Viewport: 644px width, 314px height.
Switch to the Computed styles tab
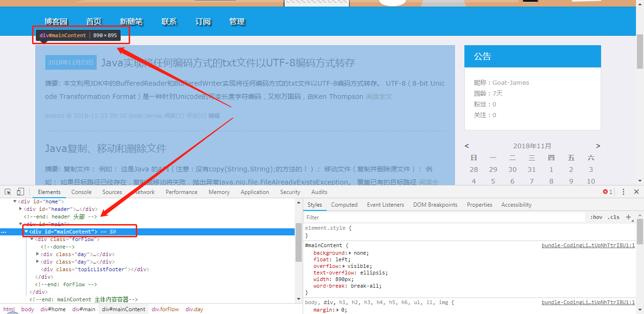pos(344,205)
